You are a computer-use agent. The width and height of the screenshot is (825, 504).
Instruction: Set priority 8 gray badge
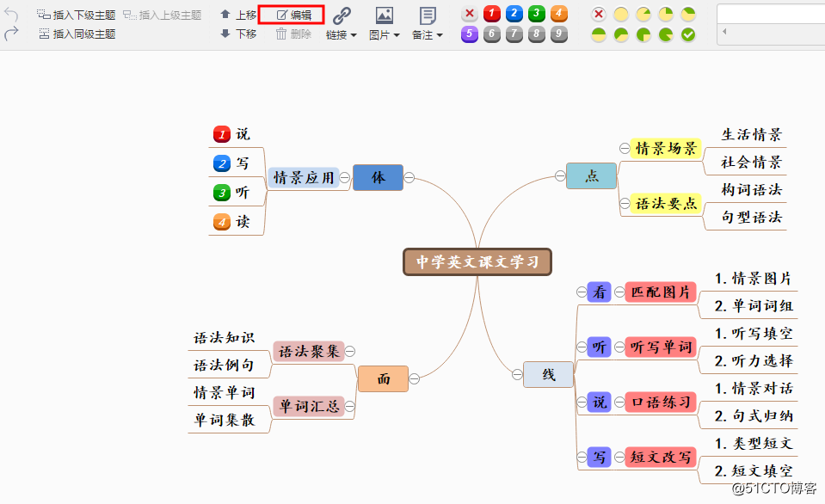click(x=537, y=34)
